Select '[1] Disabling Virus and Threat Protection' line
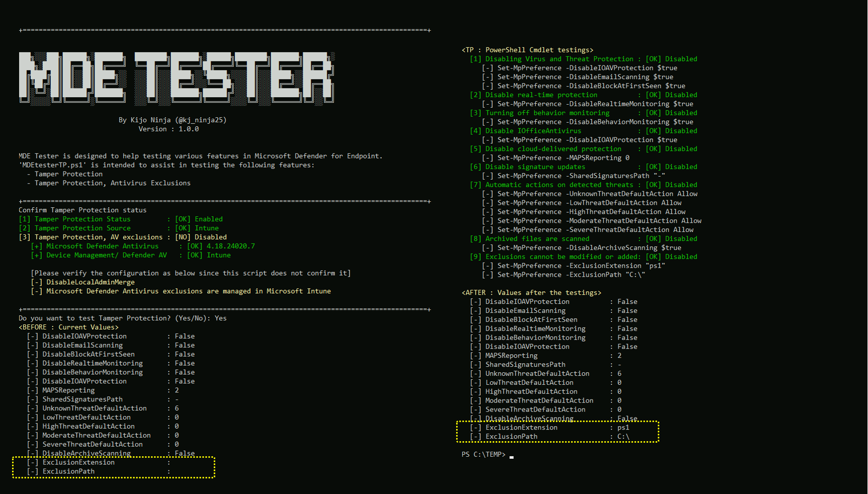 tap(583, 59)
